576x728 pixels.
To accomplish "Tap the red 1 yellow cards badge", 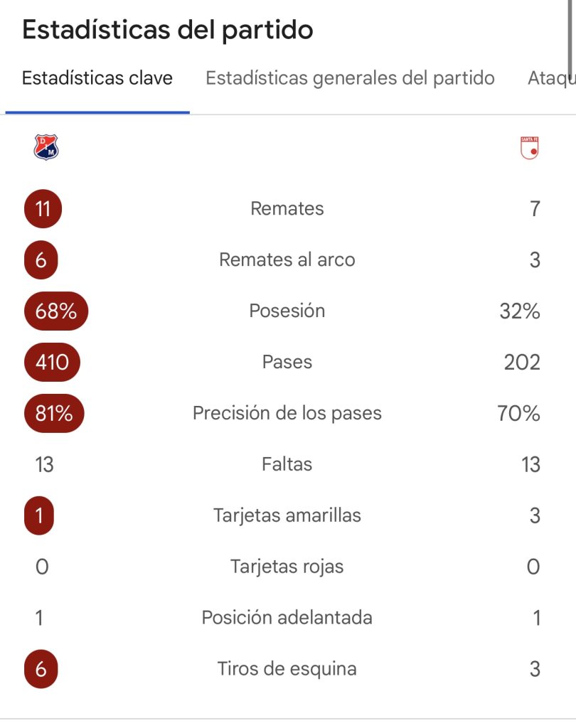I will coord(39,516).
